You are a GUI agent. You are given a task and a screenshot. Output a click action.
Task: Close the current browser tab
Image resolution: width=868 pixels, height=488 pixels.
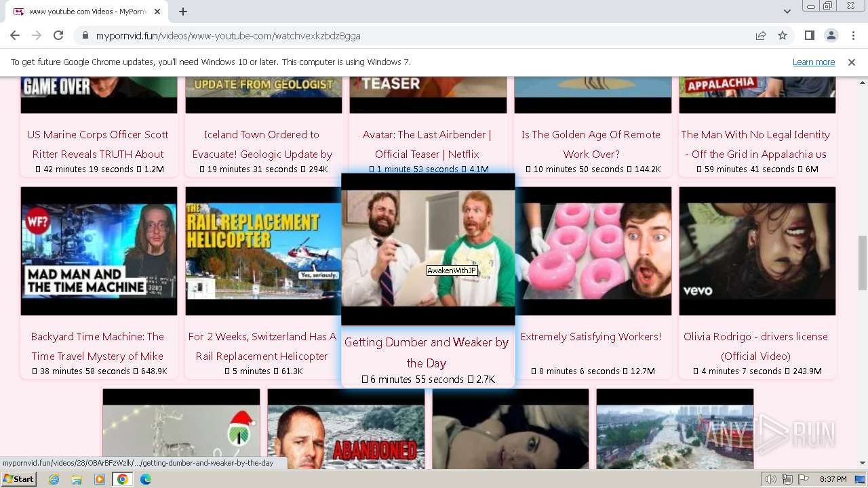pyautogui.click(x=157, y=12)
